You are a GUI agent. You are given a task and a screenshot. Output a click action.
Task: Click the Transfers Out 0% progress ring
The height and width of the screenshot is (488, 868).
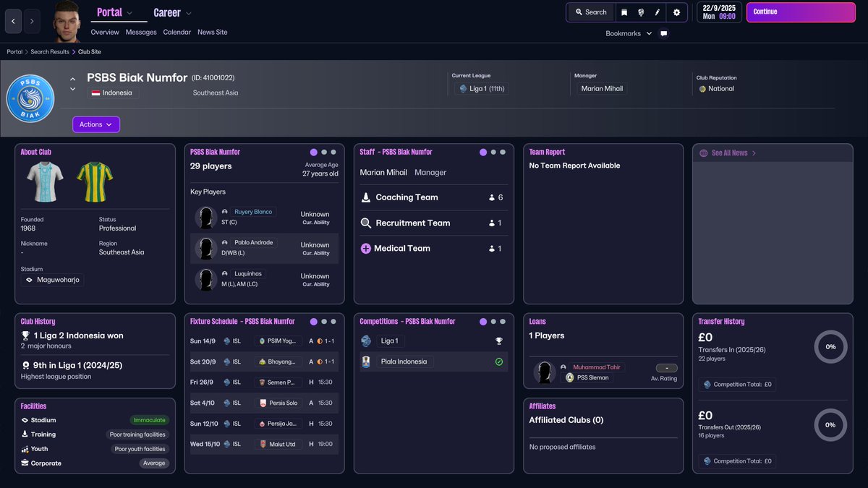click(830, 424)
